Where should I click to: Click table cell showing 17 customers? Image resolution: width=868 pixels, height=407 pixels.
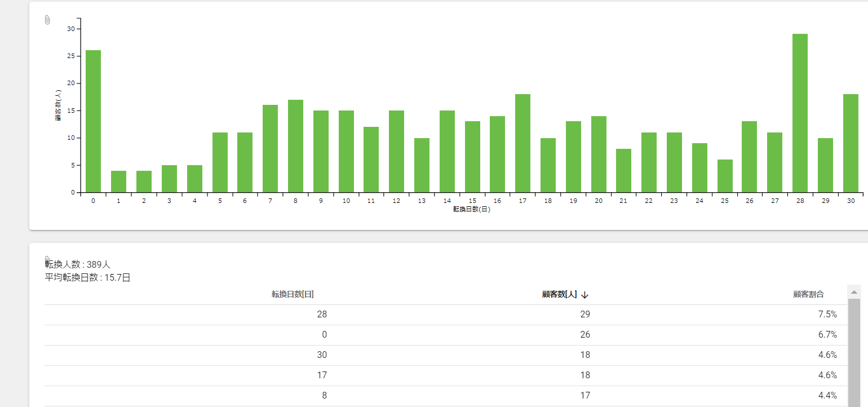(585, 396)
